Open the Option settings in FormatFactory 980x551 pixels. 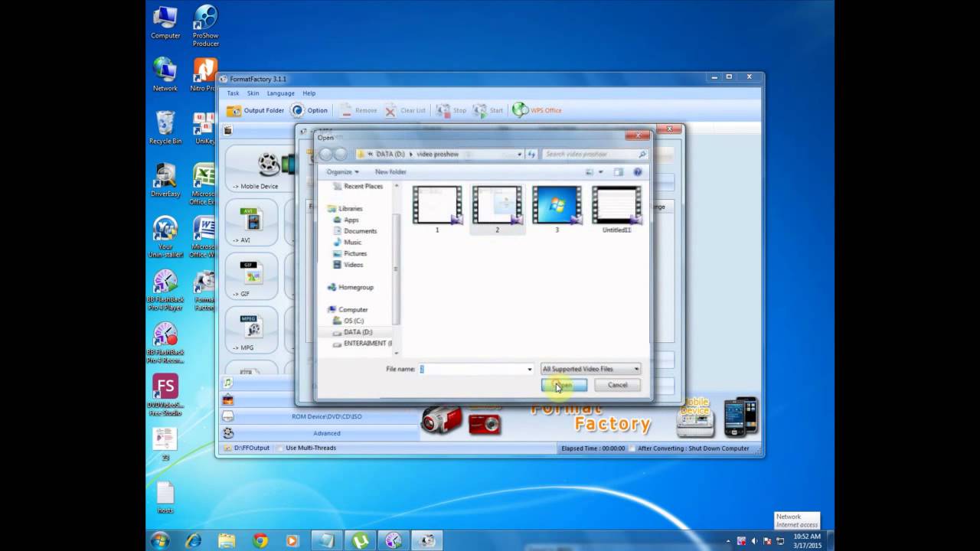pyautogui.click(x=309, y=110)
